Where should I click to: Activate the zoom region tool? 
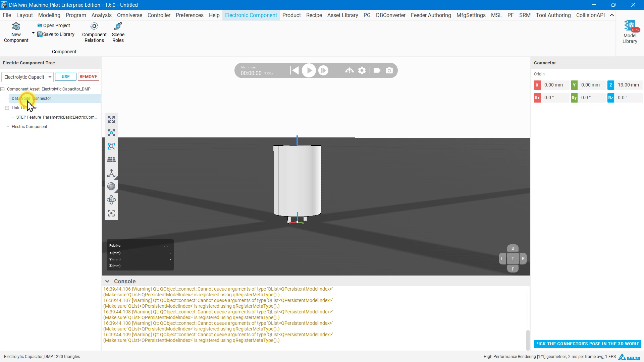(x=111, y=146)
